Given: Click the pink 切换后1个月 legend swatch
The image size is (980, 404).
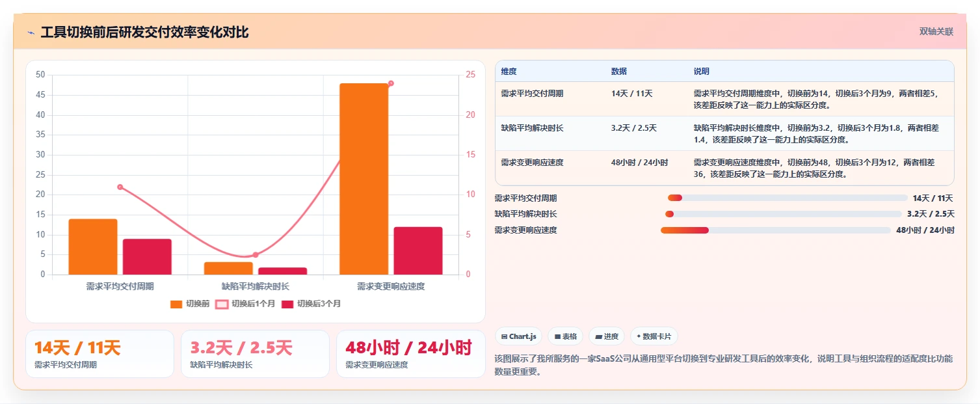Looking at the screenshot, I should 222,304.
